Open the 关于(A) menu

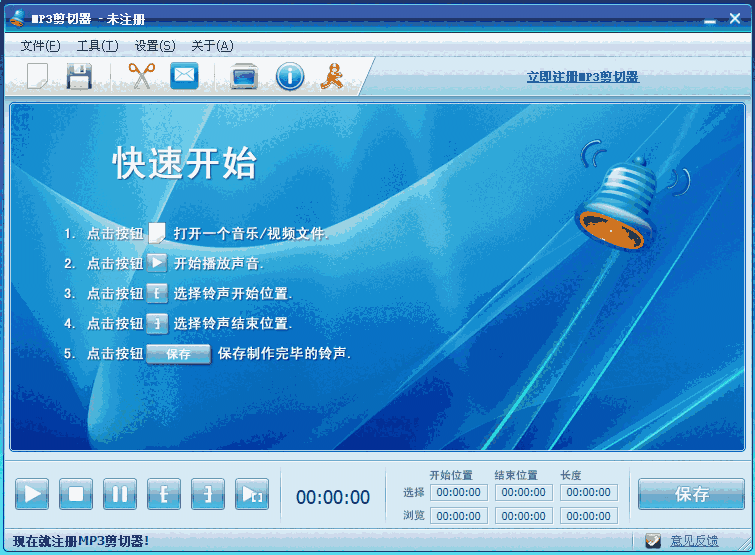click(x=212, y=46)
